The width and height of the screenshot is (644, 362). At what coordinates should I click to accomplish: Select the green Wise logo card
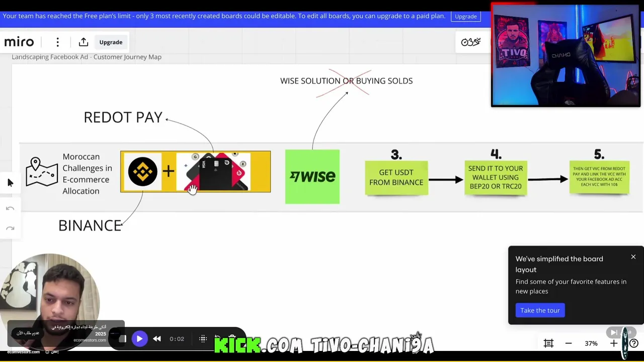tap(312, 176)
